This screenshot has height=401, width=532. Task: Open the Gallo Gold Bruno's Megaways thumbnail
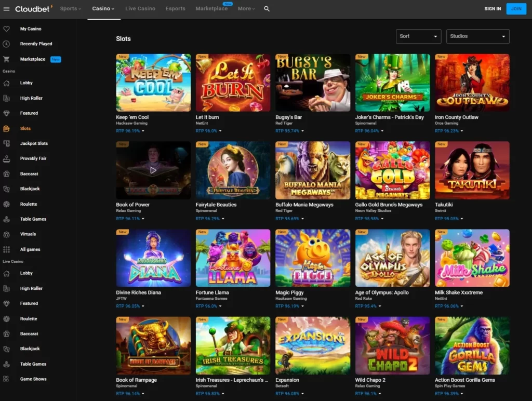coord(393,170)
